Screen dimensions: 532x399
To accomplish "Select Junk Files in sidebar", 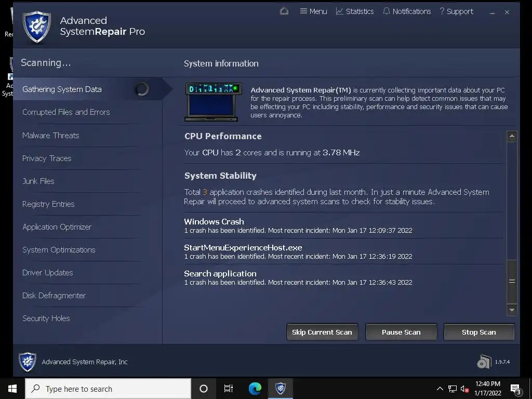I will pos(38,181).
